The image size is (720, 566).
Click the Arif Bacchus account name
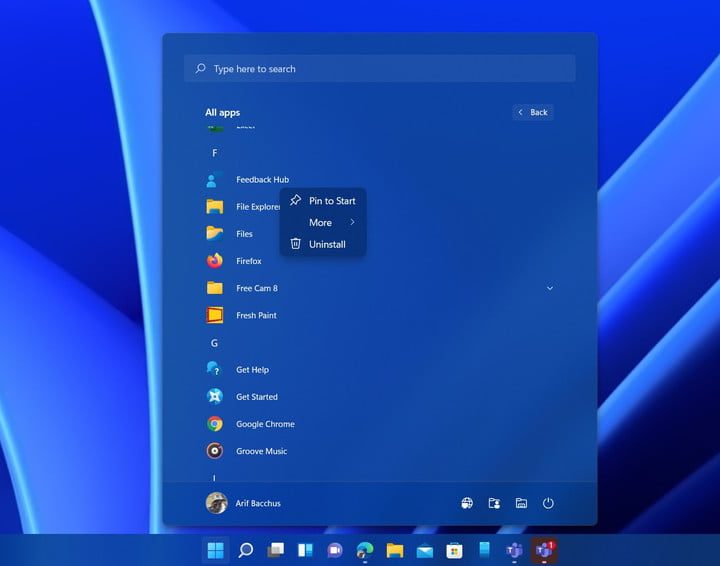pyautogui.click(x=258, y=503)
